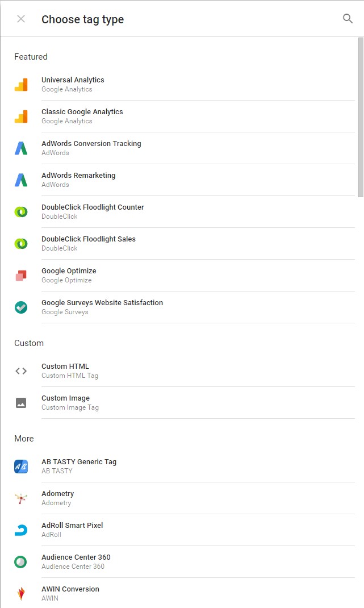
Task: Choose the Adometry tag type
Action: coord(58,498)
